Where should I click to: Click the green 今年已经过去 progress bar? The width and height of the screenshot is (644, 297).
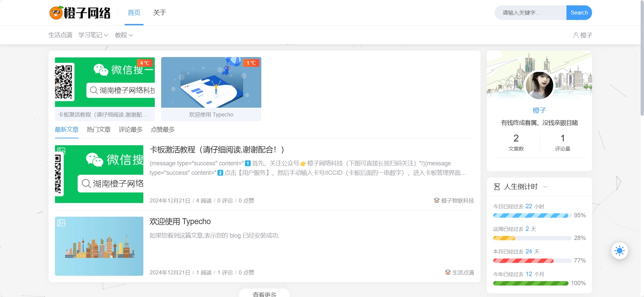(531, 283)
